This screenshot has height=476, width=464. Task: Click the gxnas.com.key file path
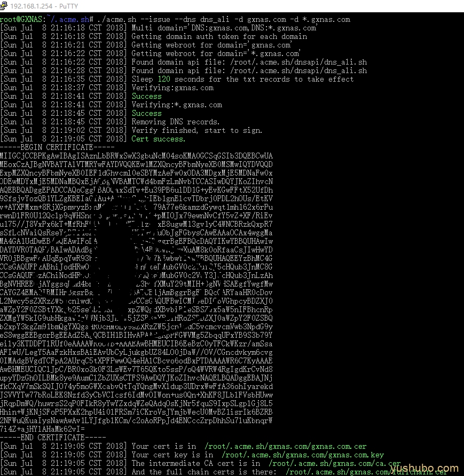301,455
